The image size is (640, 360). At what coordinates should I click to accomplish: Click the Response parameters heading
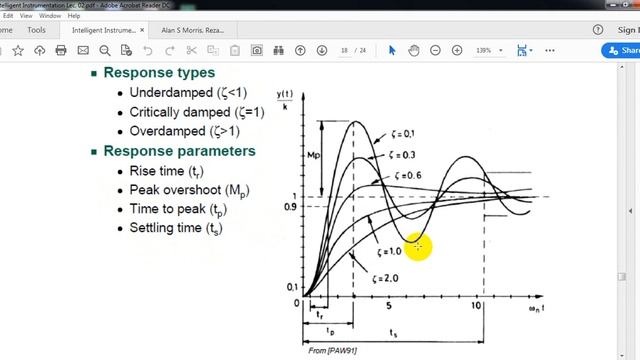coord(180,151)
